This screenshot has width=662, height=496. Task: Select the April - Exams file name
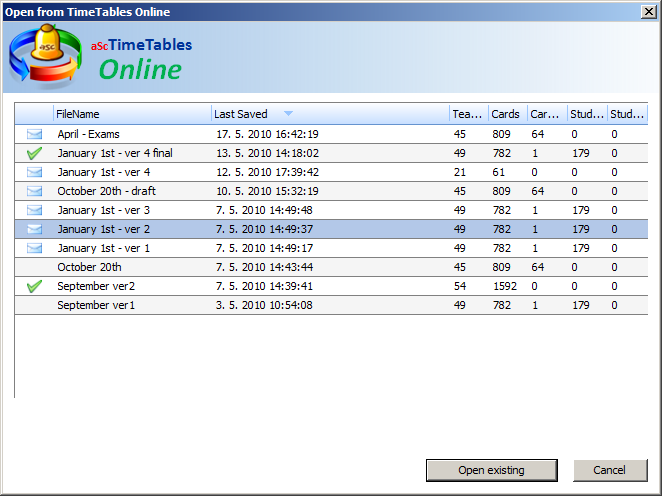88,134
